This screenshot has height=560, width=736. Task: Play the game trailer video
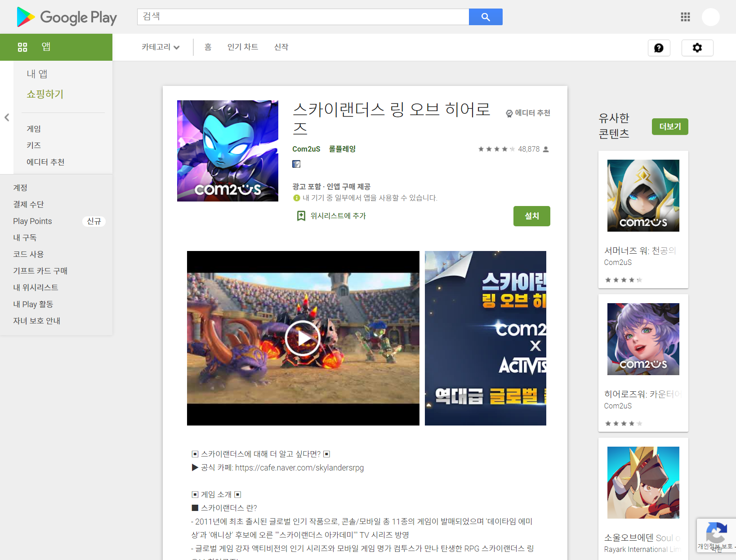303,338
